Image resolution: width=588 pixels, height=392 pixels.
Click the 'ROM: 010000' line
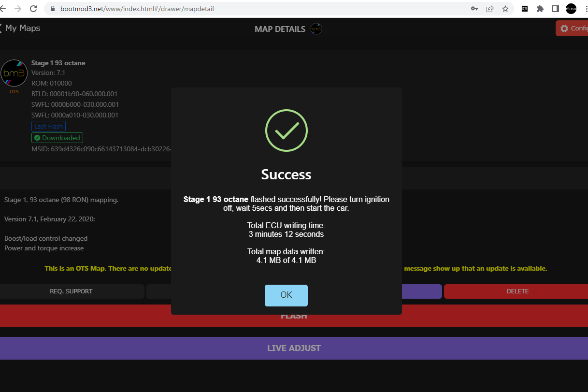[51, 83]
